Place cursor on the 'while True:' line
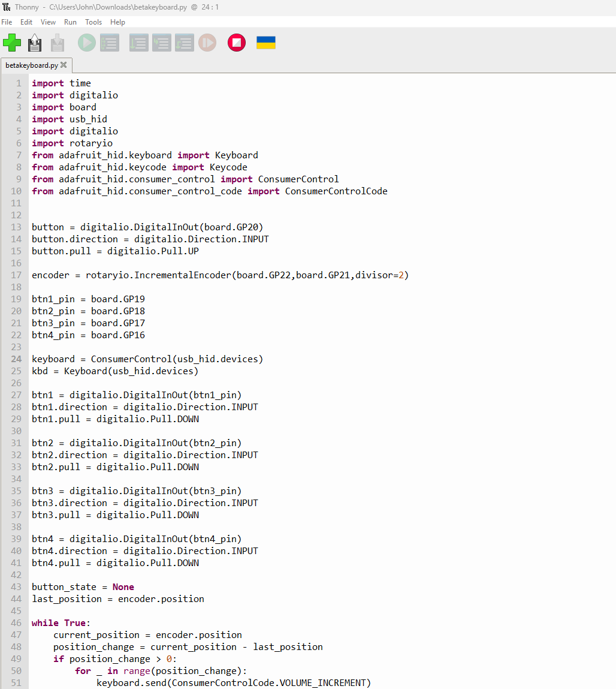 click(x=61, y=623)
